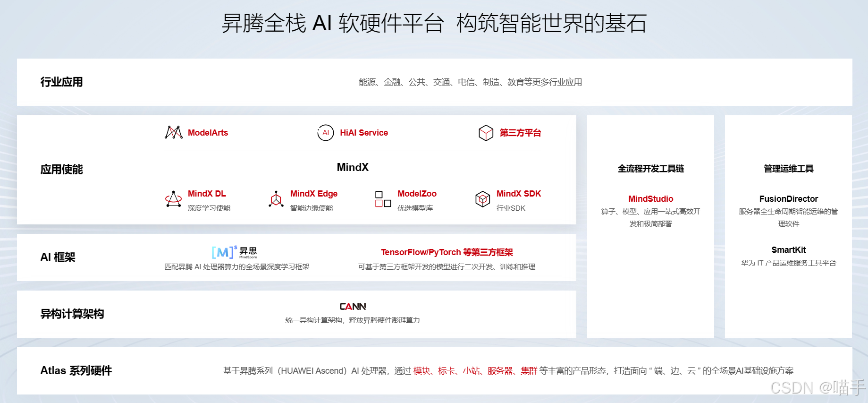Click the MindX SDK hexagon icon
This screenshot has width=868, height=403.
[482, 199]
